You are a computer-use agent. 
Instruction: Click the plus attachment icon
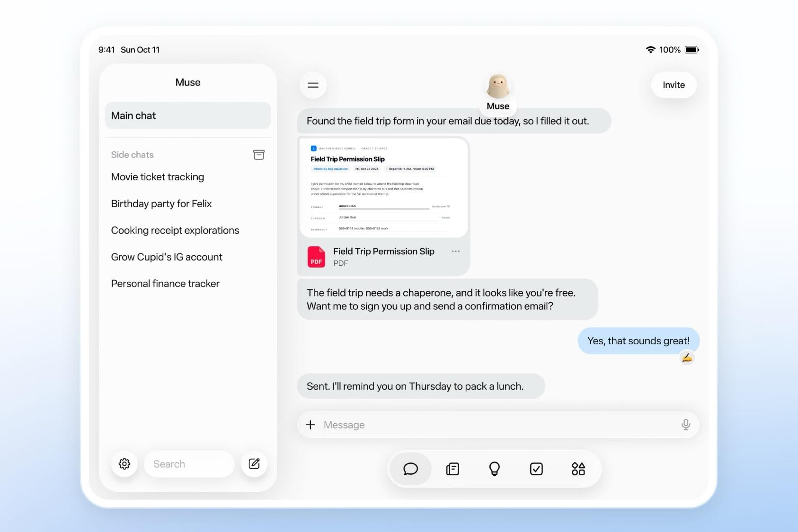tap(310, 425)
